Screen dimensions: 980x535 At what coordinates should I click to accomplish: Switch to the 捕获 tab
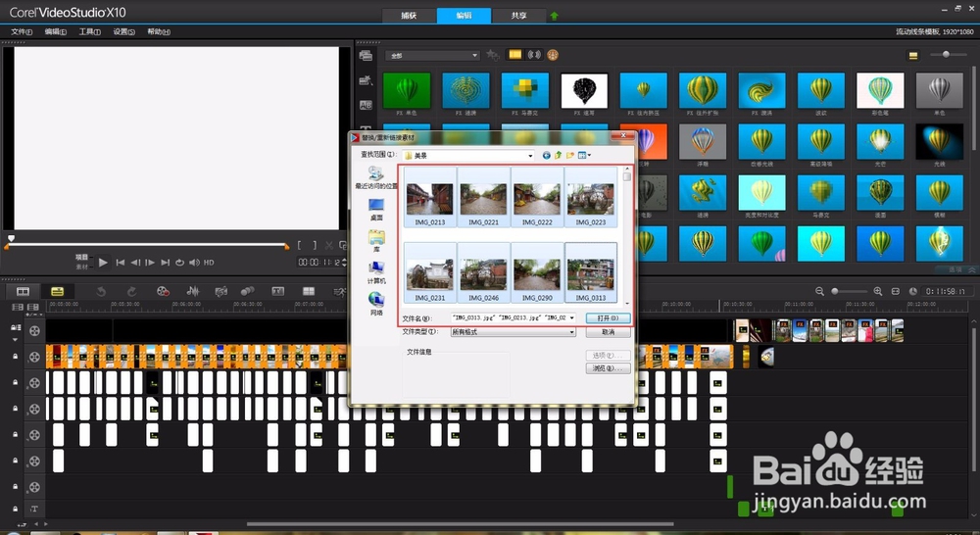[x=409, y=16]
